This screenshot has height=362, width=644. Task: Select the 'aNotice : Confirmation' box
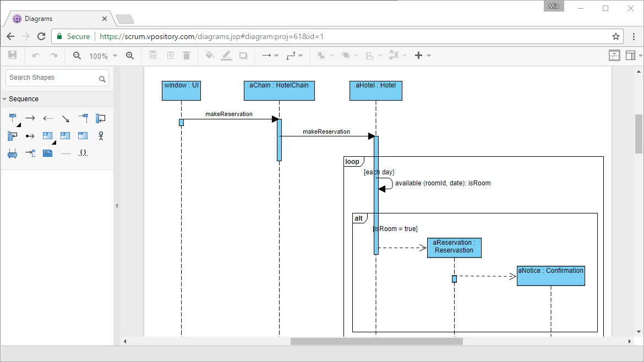pyautogui.click(x=551, y=276)
